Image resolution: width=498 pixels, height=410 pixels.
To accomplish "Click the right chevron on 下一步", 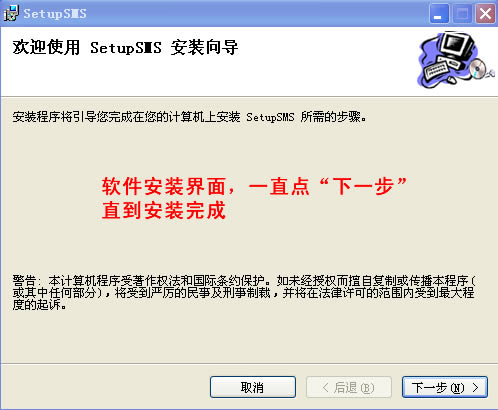I will [x=475, y=387].
